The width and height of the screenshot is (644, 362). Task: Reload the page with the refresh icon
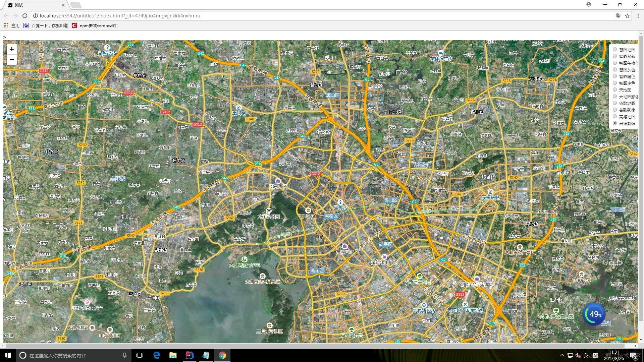click(24, 16)
